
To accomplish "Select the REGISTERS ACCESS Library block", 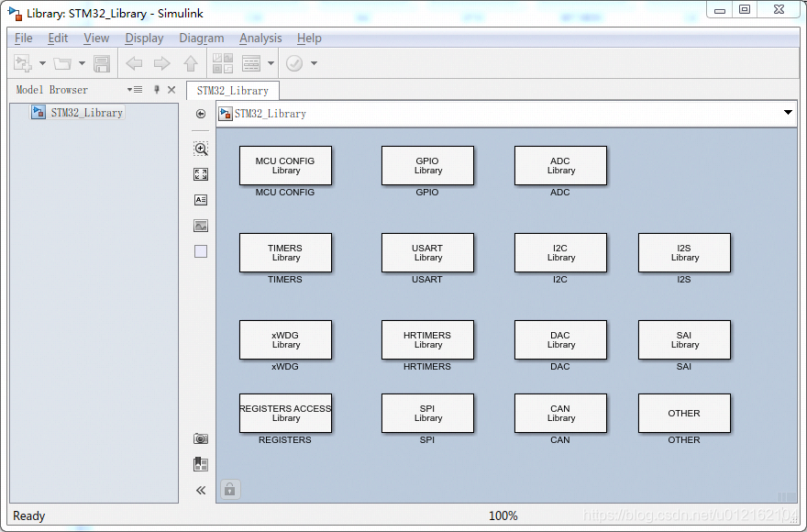I will (285, 413).
